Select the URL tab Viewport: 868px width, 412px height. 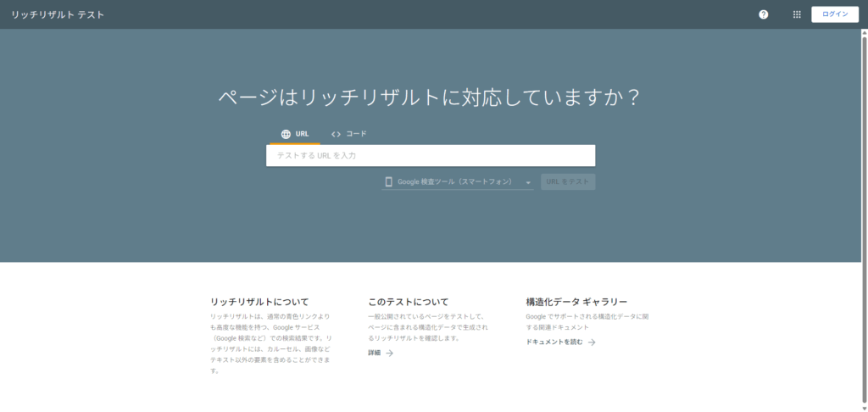[x=295, y=134]
